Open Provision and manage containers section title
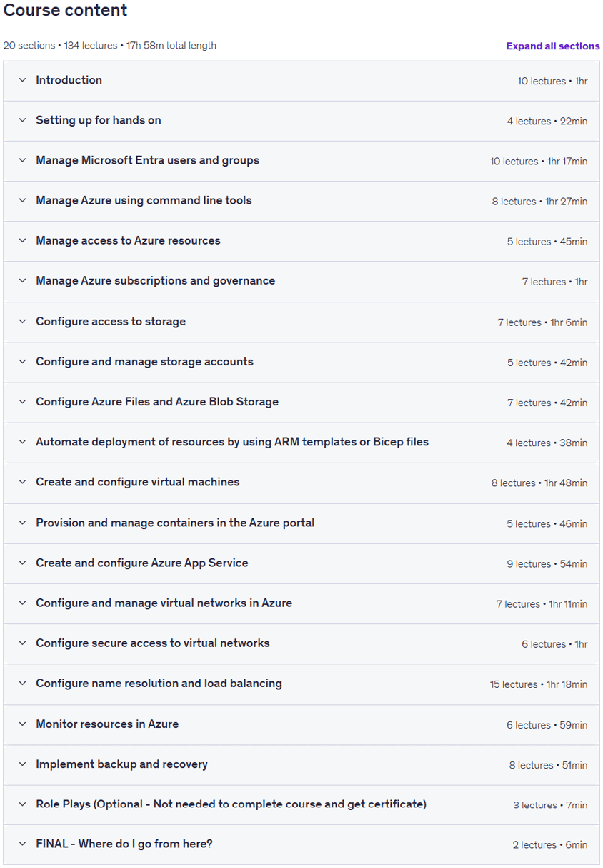The width and height of the screenshot is (603, 868). click(x=175, y=523)
